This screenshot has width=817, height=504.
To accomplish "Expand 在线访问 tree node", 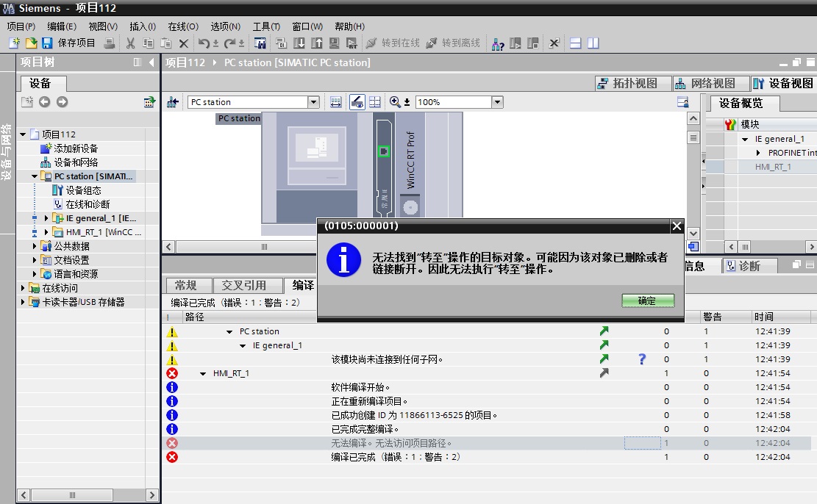I will 23,288.
